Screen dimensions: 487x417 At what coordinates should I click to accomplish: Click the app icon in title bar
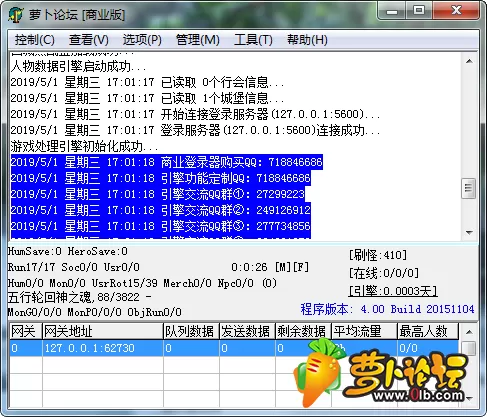pyautogui.click(x=16, y=15)
